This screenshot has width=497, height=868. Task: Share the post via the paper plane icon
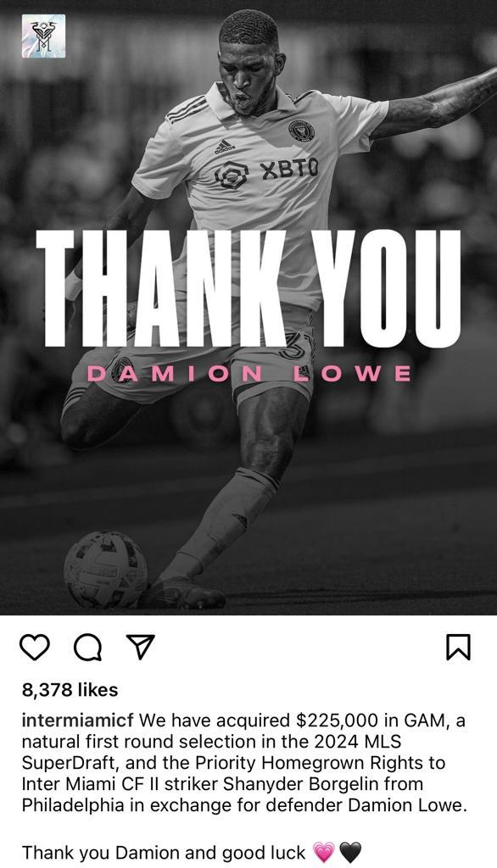pyautogui.click(x=141, y=647)
